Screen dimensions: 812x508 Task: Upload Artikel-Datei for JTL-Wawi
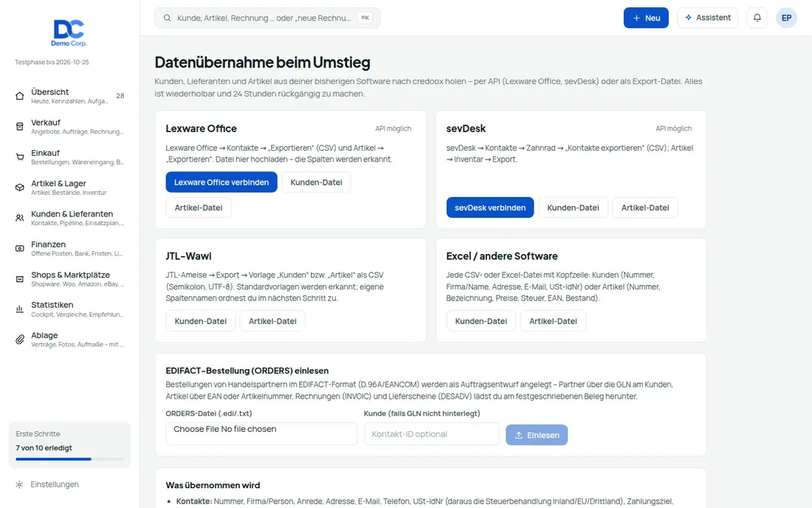click(x=272, y=321)
